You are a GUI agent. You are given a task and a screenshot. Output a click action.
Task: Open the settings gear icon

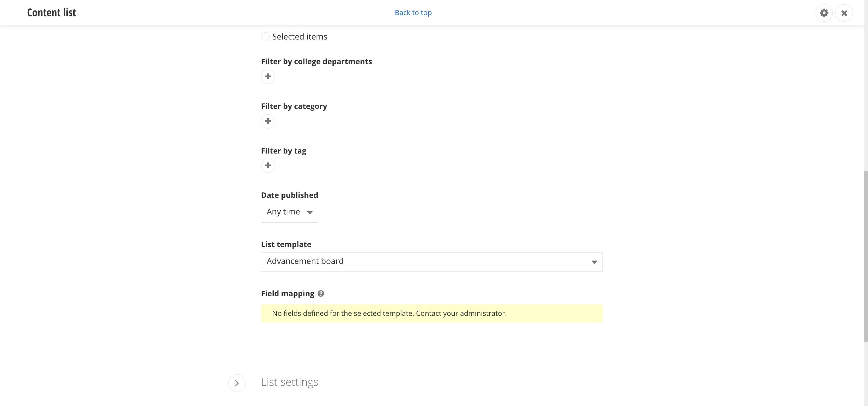point(824,13)
